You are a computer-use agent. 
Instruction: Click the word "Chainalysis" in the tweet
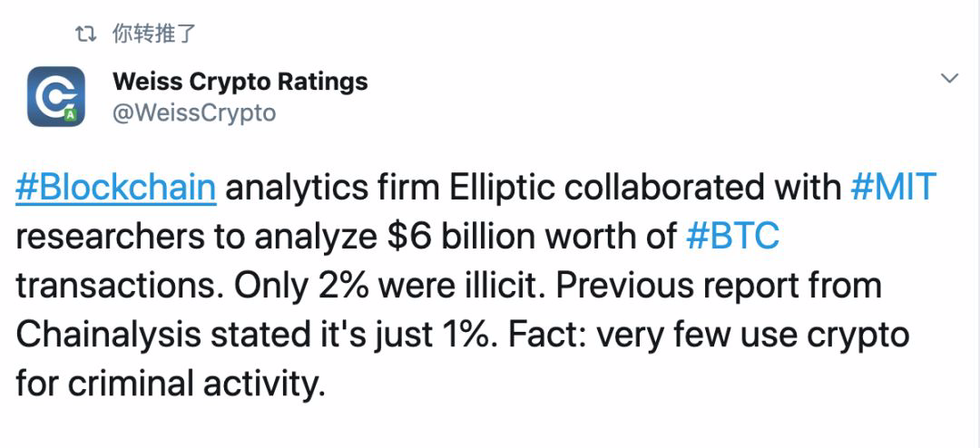(108, 335)
